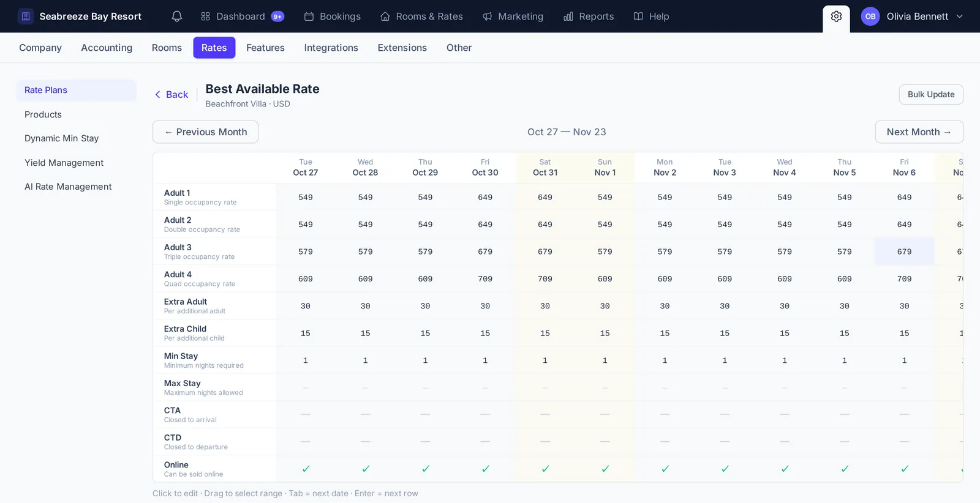Toggle Online checkmark for Nov 6
Viewport: 980px width, 503px height.
click(904, 469)
